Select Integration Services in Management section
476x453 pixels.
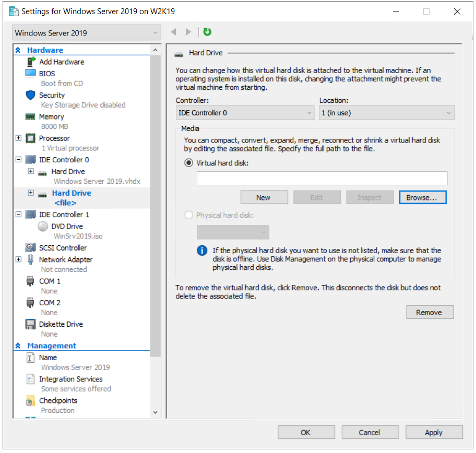click(x=70, y=379)
